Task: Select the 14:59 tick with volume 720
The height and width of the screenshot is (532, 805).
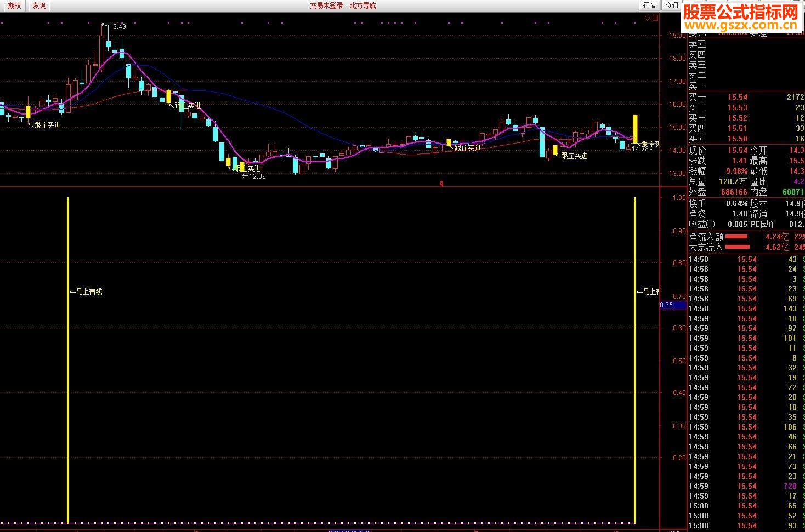Action: coord(746,486)
